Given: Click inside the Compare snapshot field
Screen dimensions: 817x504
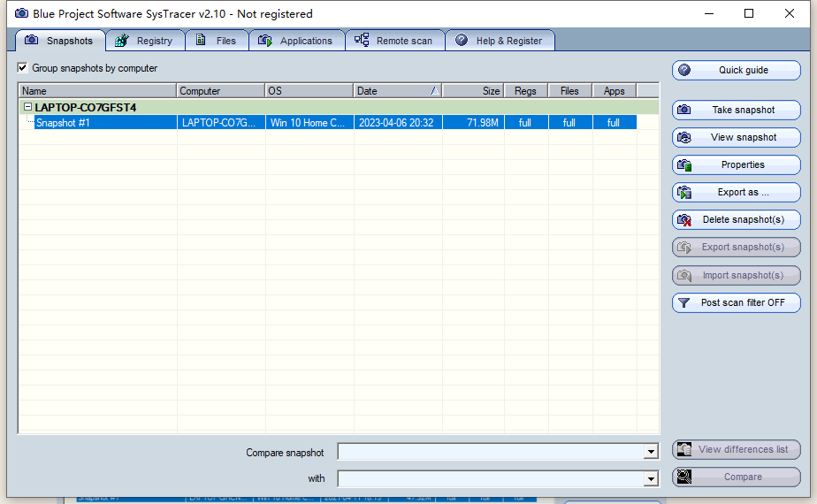Looking at the screenshot, I should point(491,451).
